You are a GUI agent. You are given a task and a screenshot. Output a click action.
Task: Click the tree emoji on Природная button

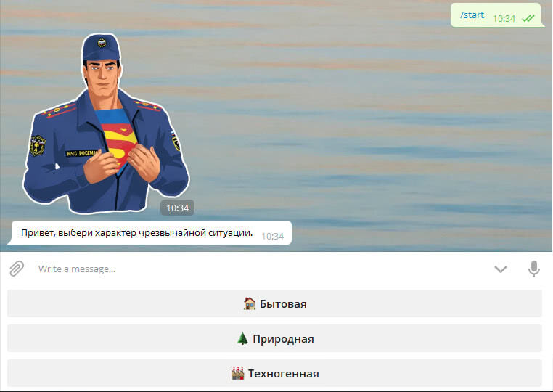[242, 338]
